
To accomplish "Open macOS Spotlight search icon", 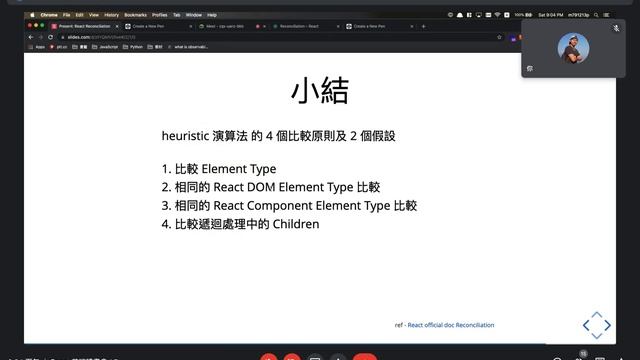I will [x=596, y=15].
